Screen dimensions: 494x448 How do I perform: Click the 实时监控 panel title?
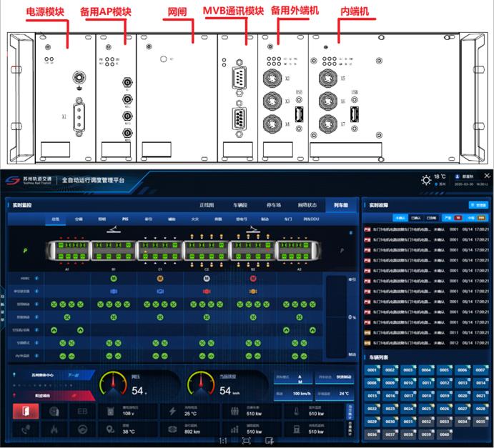(21, 205)
